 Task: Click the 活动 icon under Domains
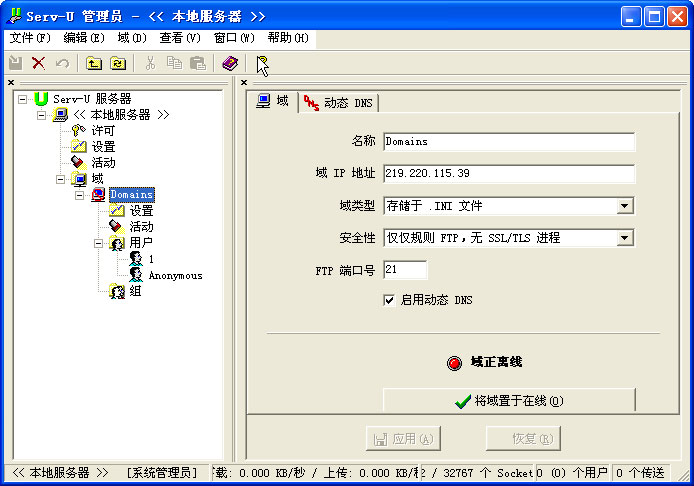pos(116,227)
